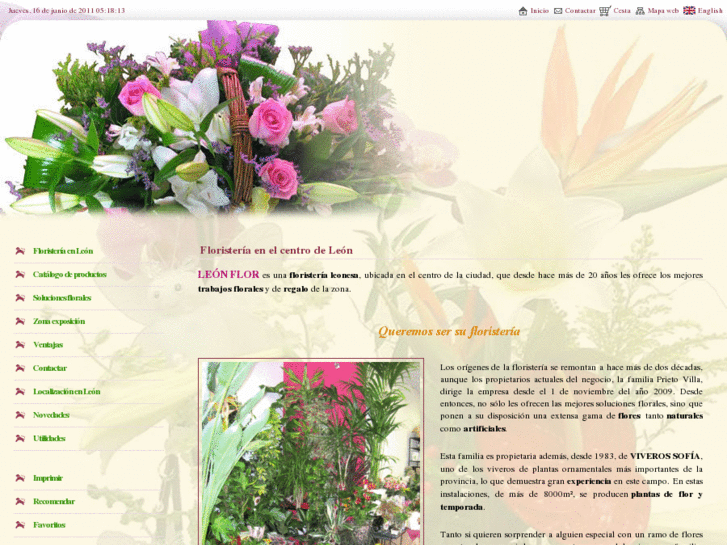Click the flower bullet beside Favoritos
This screenshot has height=545, width=727.
click(x=20, y=525)
